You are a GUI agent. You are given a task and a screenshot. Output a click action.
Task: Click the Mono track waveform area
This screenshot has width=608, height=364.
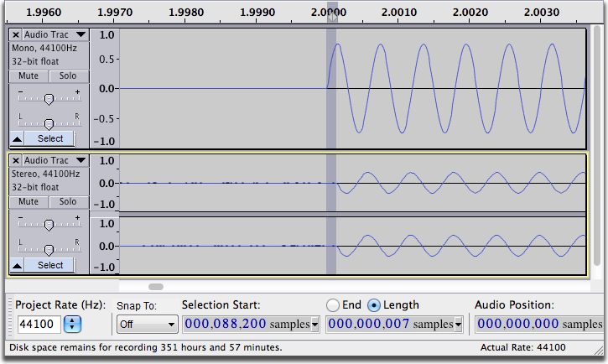[x=352, y=88]
